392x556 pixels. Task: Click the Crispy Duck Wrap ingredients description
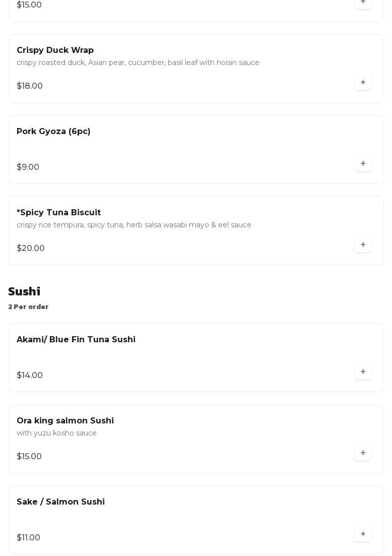(138, 63)
